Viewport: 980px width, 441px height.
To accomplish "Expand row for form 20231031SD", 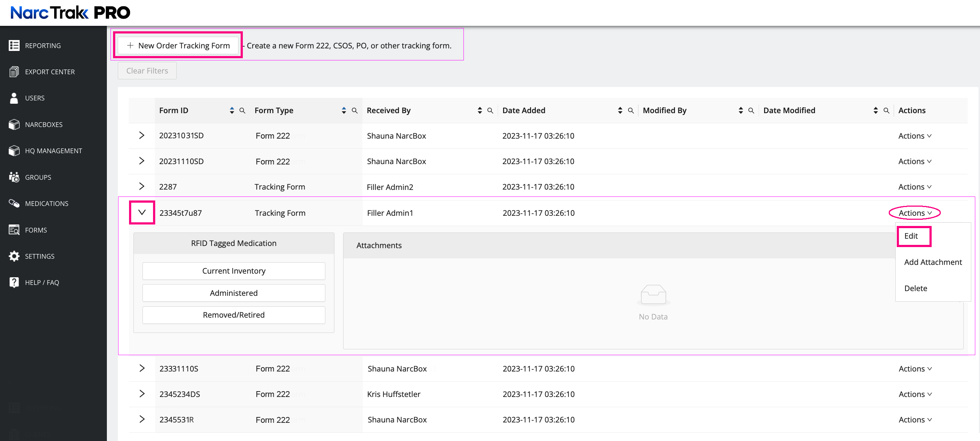I will [141, 136].
